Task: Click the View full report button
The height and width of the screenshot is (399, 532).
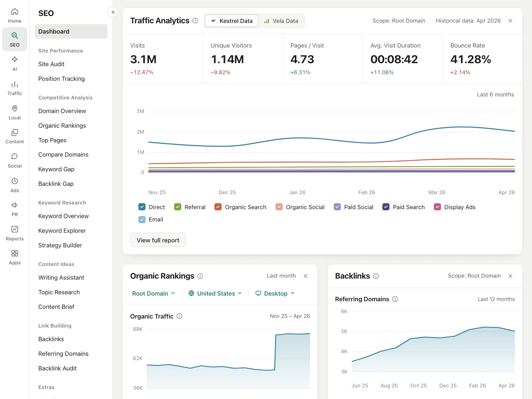Action: 158,240
